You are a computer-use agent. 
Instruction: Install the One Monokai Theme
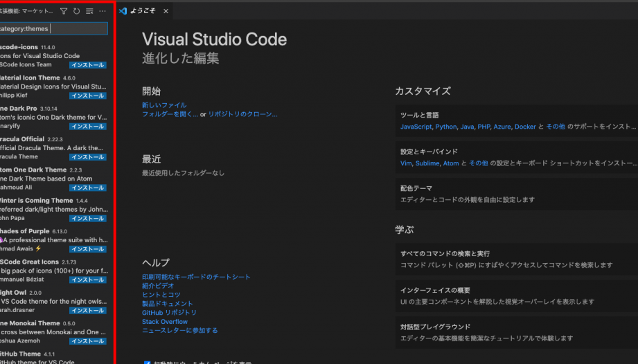click(88, 341)
